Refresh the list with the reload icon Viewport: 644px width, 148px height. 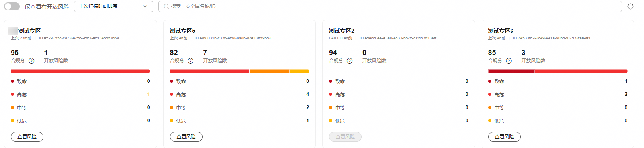point(630,6)
